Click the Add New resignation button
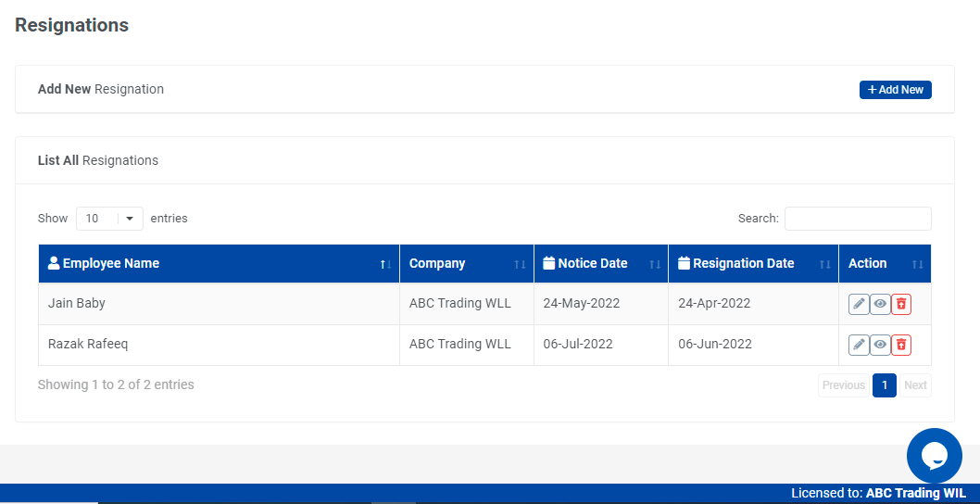 (x=895, y=90)
